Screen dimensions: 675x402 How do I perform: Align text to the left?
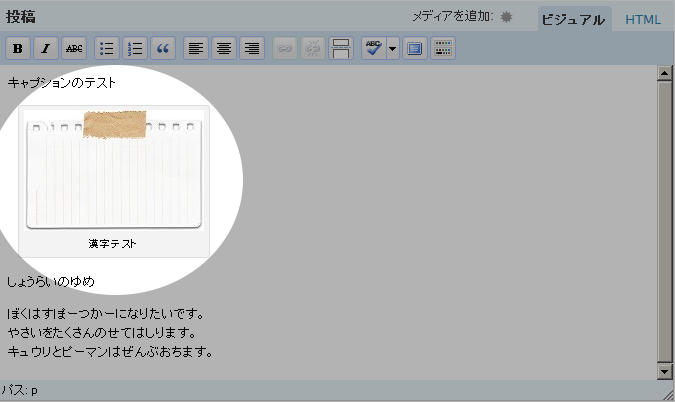click(197, 48)
